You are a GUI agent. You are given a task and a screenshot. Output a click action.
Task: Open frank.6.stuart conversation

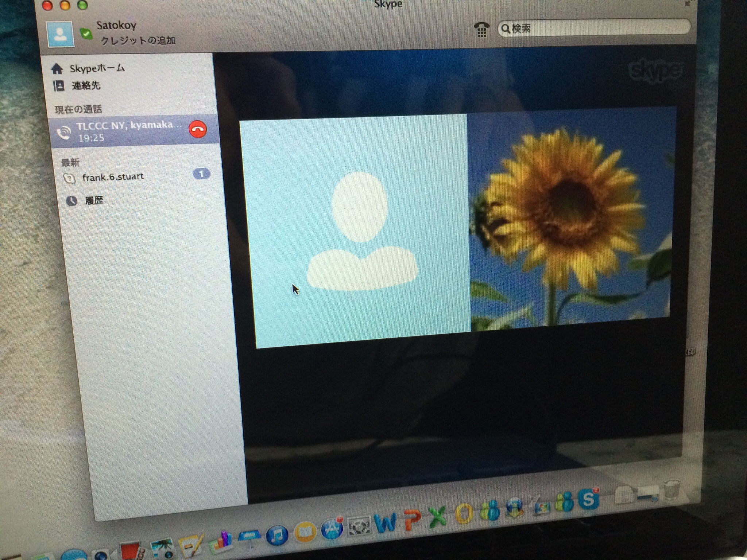tap(113, 178)
